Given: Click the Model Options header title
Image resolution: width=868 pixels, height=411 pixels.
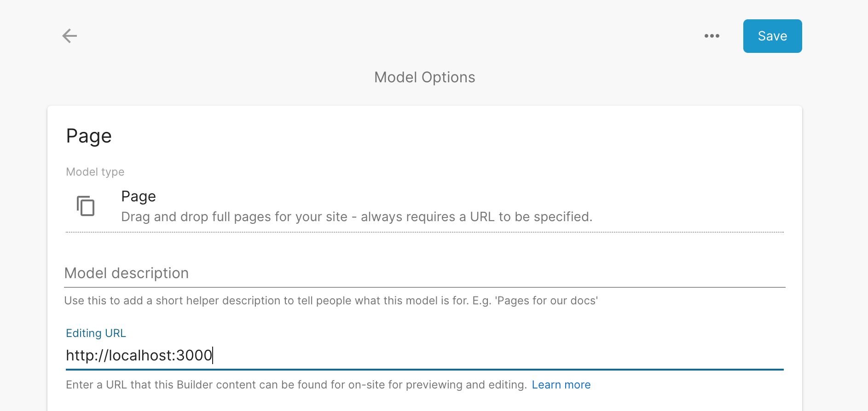Looking at the screenshot, I should 425,77.
